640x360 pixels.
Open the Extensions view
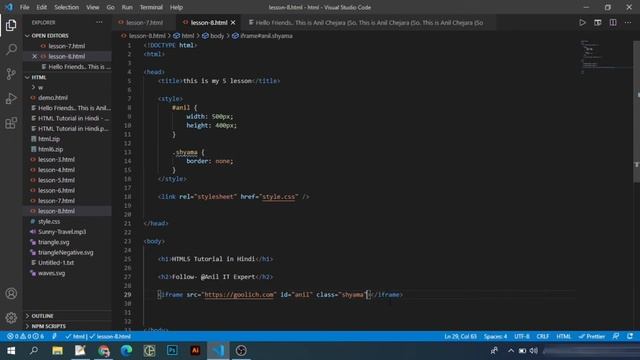pyautogui.click(x=11, y=123)
